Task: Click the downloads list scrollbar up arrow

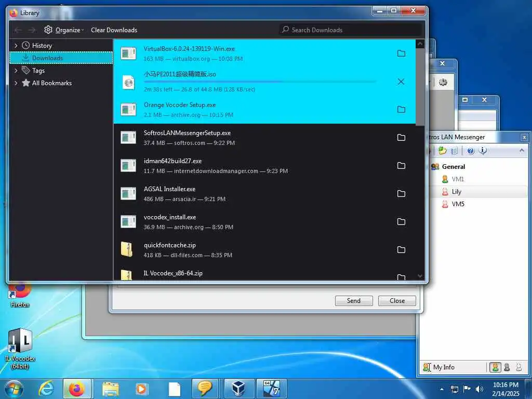Action: [420, 44]
